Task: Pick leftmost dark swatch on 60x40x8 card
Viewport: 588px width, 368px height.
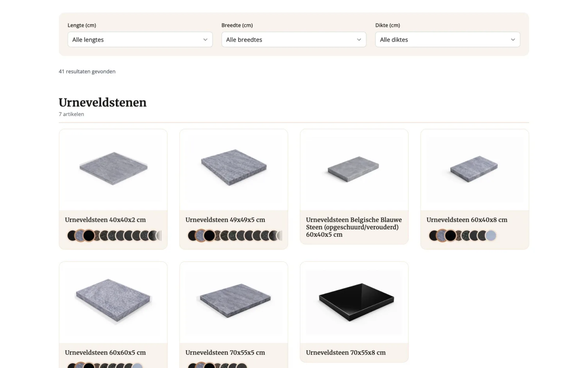Action: click(x=433, y=236)
